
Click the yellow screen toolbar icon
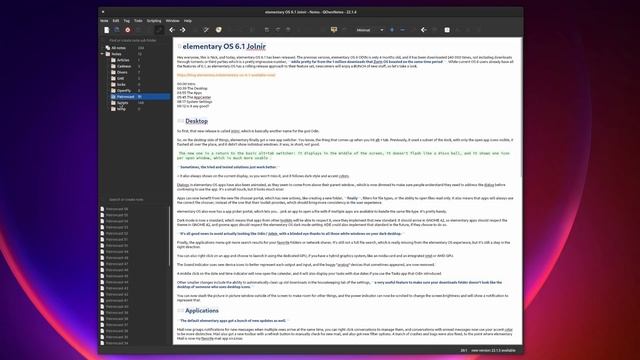click(x=334, y=30)
